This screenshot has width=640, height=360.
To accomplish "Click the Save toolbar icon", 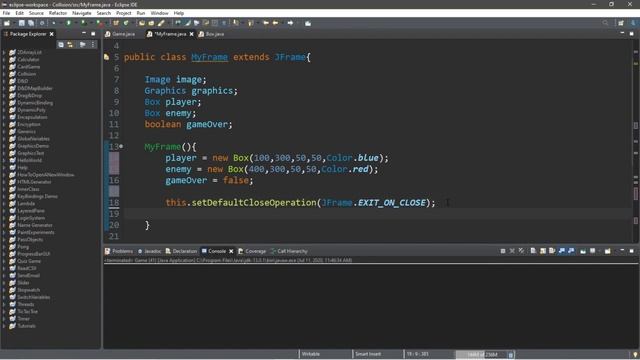I will (22, 23).
